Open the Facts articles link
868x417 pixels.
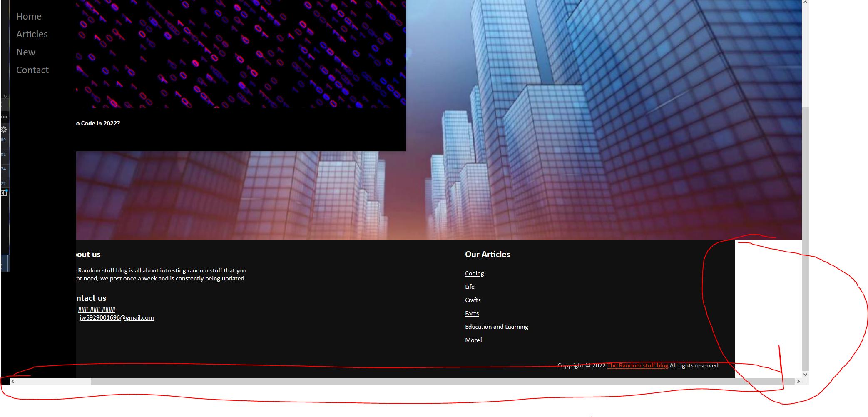pyautogui.click(x=472, y=313)
